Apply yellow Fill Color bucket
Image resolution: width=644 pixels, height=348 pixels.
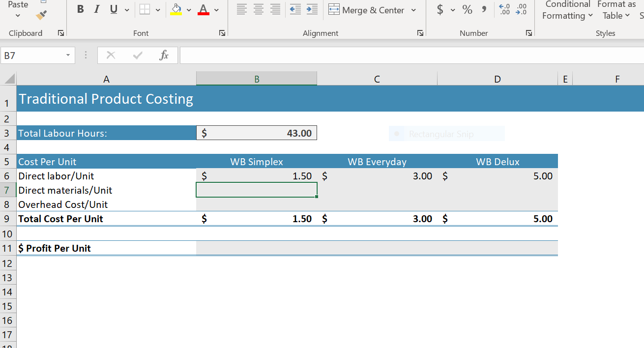coord(176,9)
